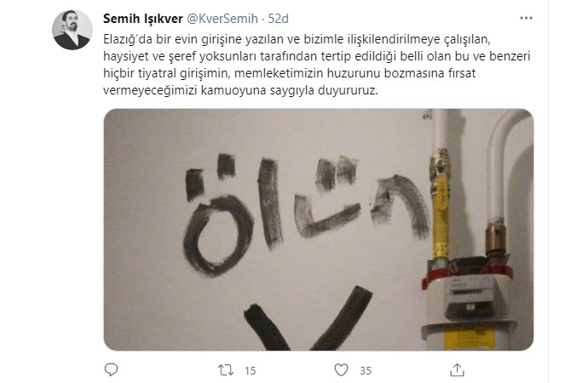Open the share tweet icon
Image resolution: width=588 pixels, height=383 pixels.
(457, 370)
